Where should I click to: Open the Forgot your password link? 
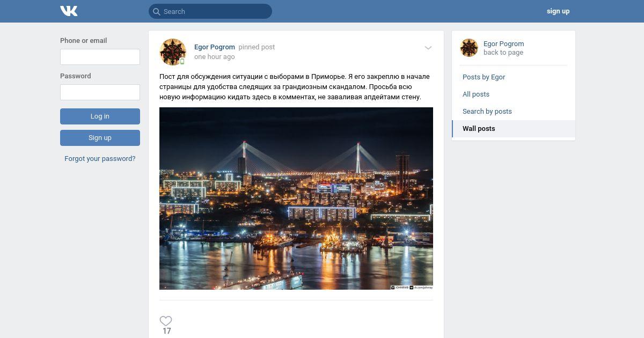pyautogui.click(x=100, y=158)
